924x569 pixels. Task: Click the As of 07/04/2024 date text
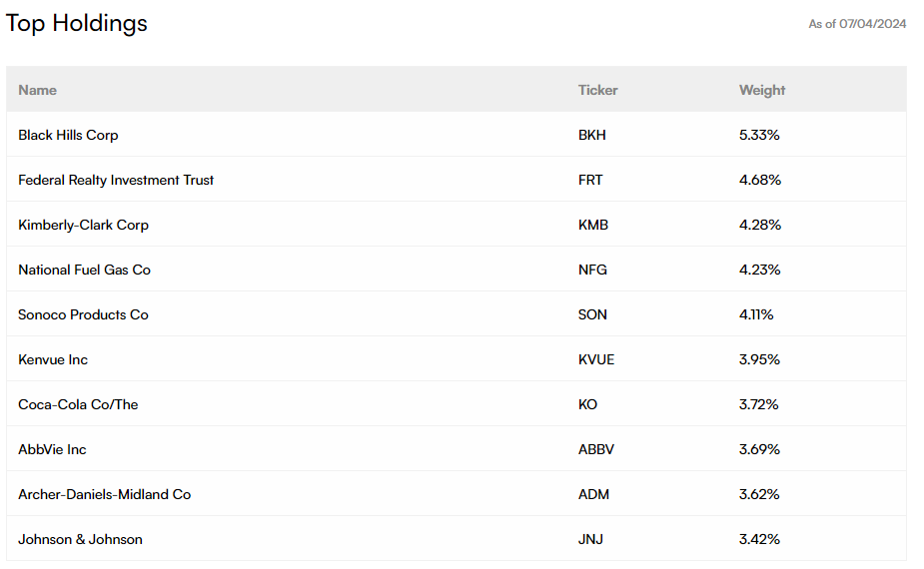857,24
